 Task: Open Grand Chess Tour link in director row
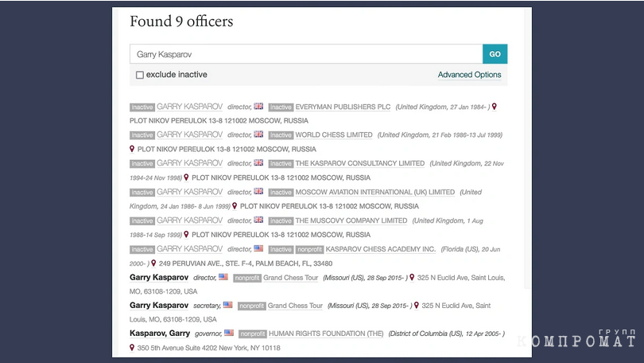(x=291, y=278)
